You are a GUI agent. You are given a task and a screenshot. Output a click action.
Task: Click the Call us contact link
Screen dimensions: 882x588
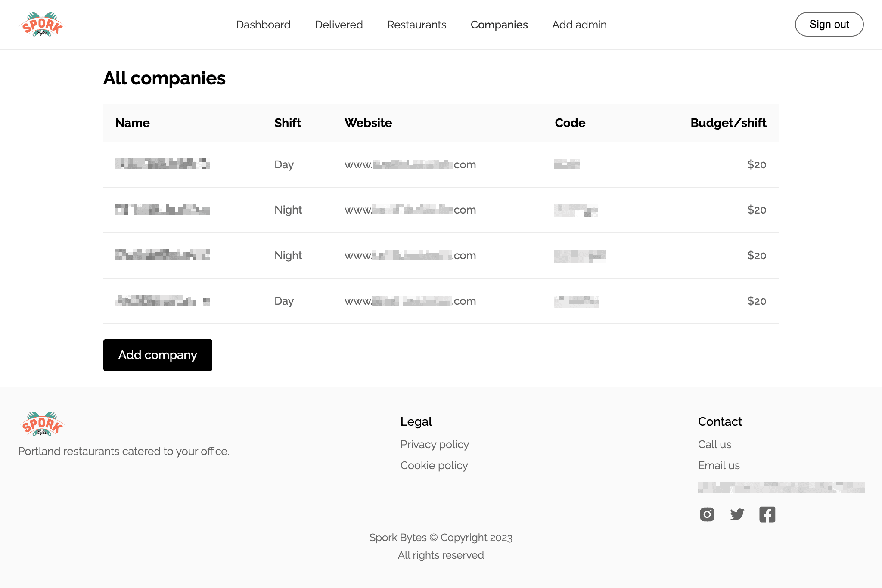pyautogui.click(x=715, y=444)
